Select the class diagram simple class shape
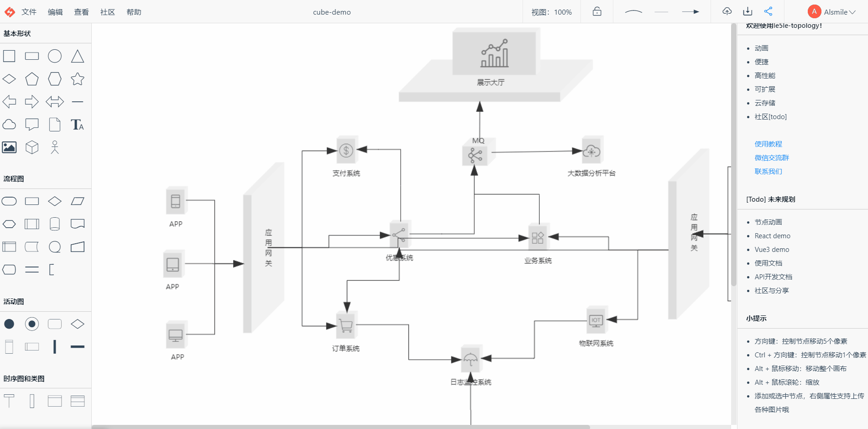 tap(55, 401)
